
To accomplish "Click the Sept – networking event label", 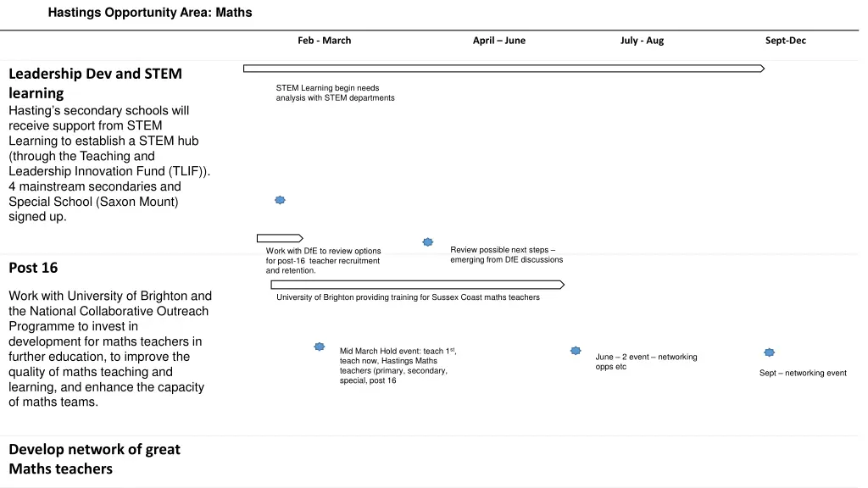I will (x=802, y=373).
